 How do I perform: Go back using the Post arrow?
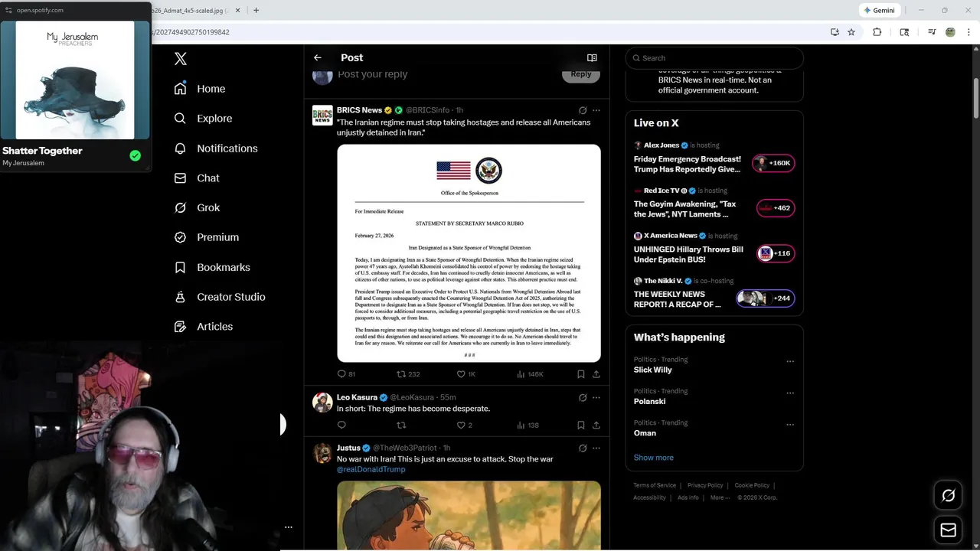pos(318,57)
